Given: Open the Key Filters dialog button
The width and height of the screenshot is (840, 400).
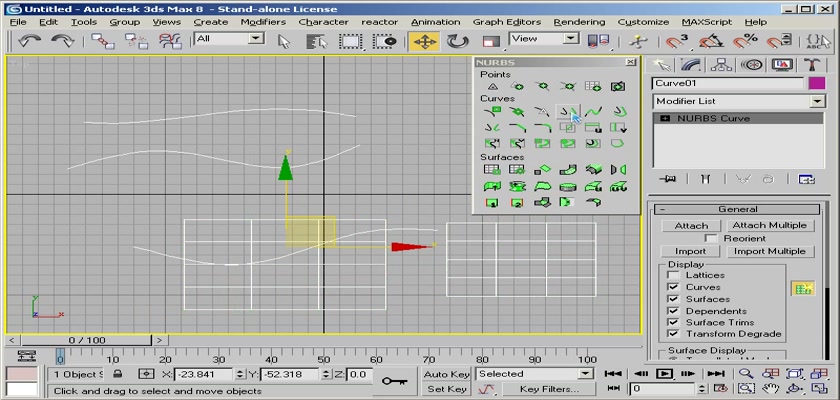Looking at the screenshot, I should (x=549, y=389).
